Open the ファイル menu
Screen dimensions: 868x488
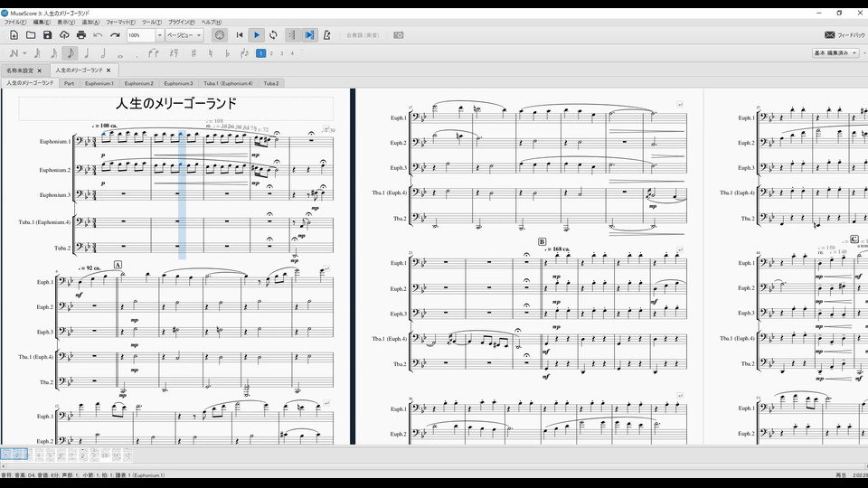[15, 22]
